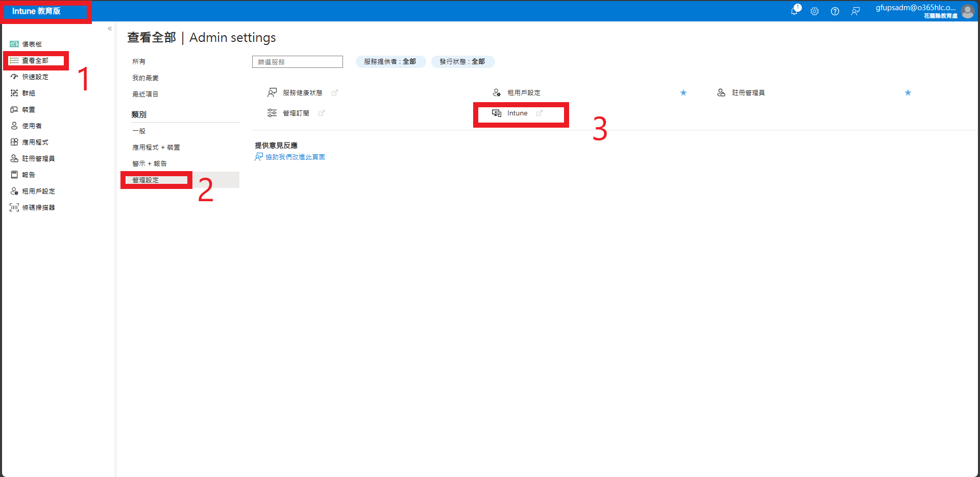Screen dimensions: 980x477
Task: Select 管理設定 category
Action: click(x=146, y=180)
